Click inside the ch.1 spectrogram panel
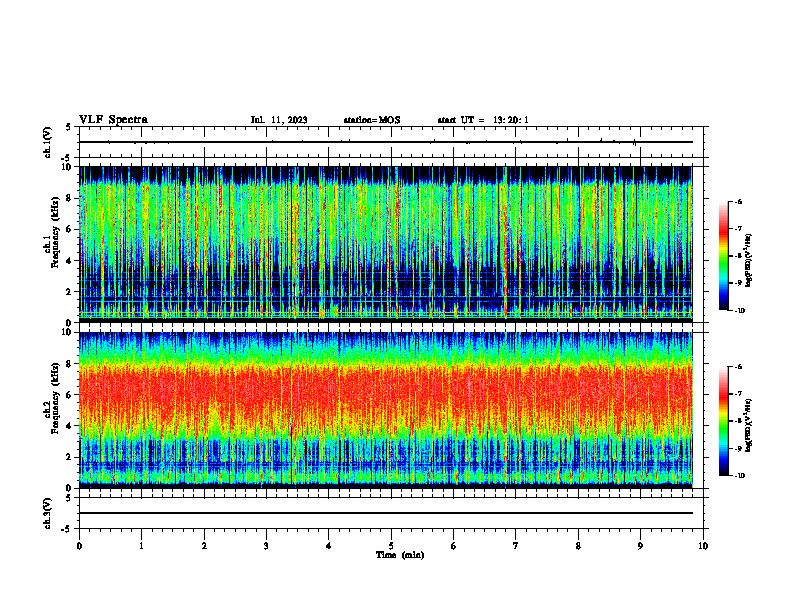This screenshot has height=612, width=792. [x=386, y=244]
